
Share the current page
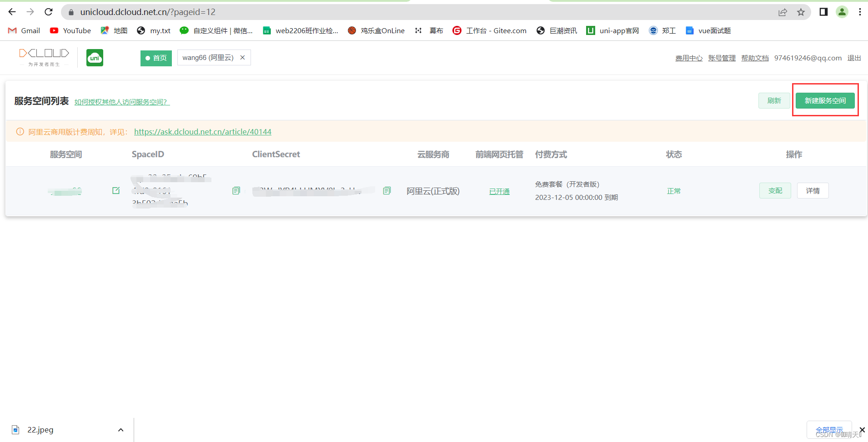[x=782, y=12]
